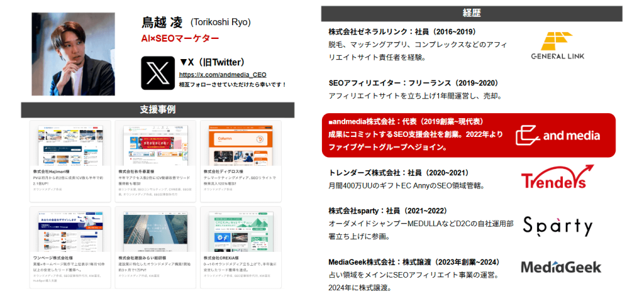The image size is (644, 294).
Task: Click the AI×SEOマーケター red title text
Action: point(180,39)
